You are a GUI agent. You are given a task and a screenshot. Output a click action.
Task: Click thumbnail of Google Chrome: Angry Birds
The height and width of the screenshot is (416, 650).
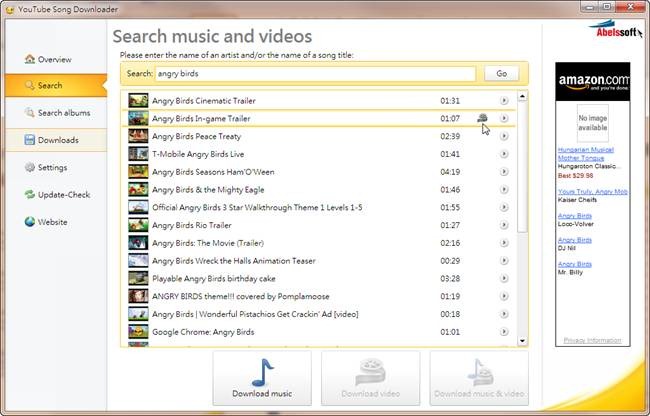[x=138, y=332]
